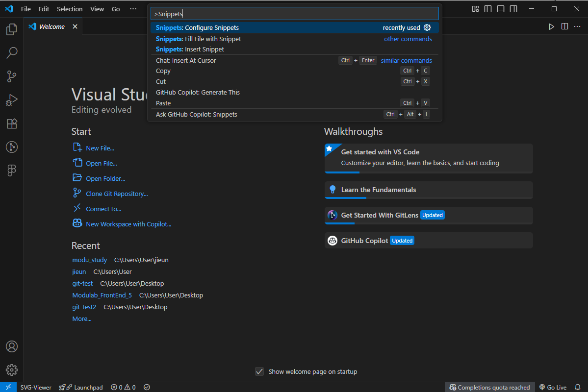Open the Accounts menu icon

coord(12,346)
